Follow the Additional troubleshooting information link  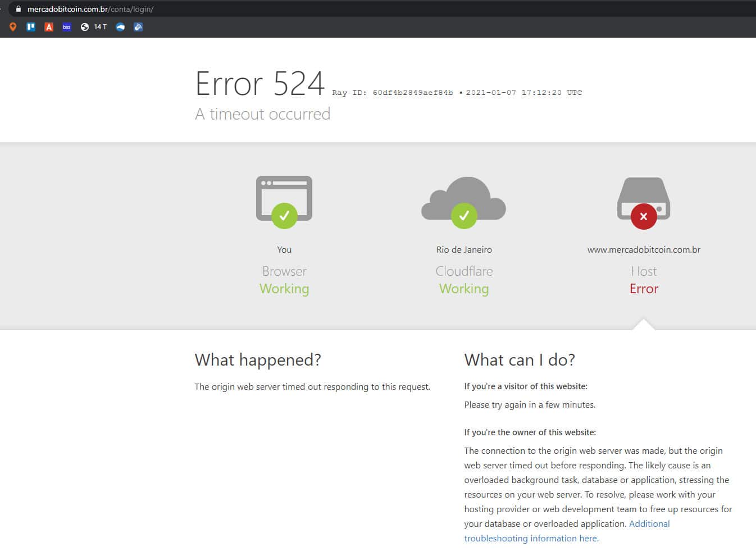pos(567,531)
